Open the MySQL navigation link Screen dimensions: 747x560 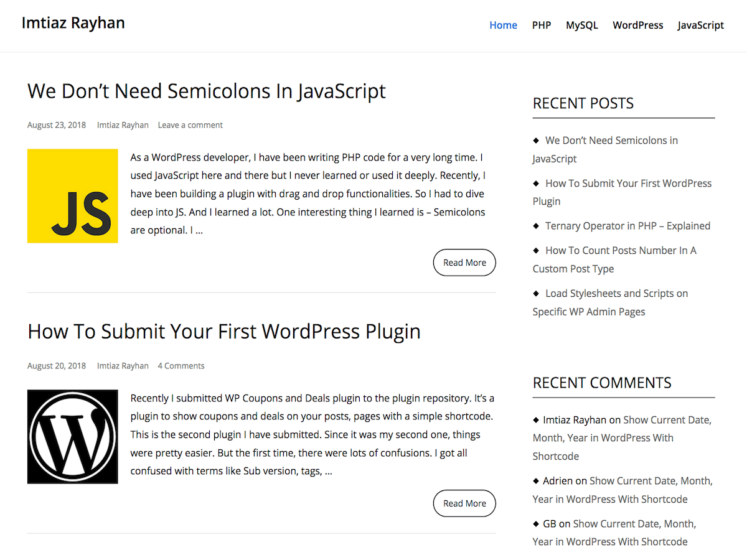tap(581, 26)
